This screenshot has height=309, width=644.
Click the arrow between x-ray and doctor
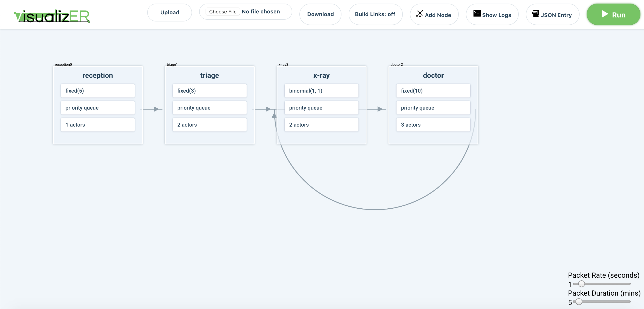pyautogui.click(x=380, y=109)
